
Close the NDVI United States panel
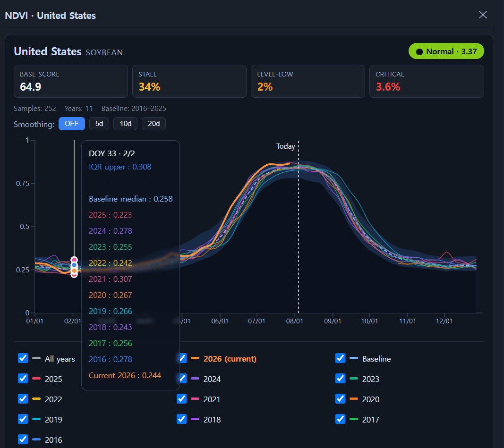pos(483,15)
